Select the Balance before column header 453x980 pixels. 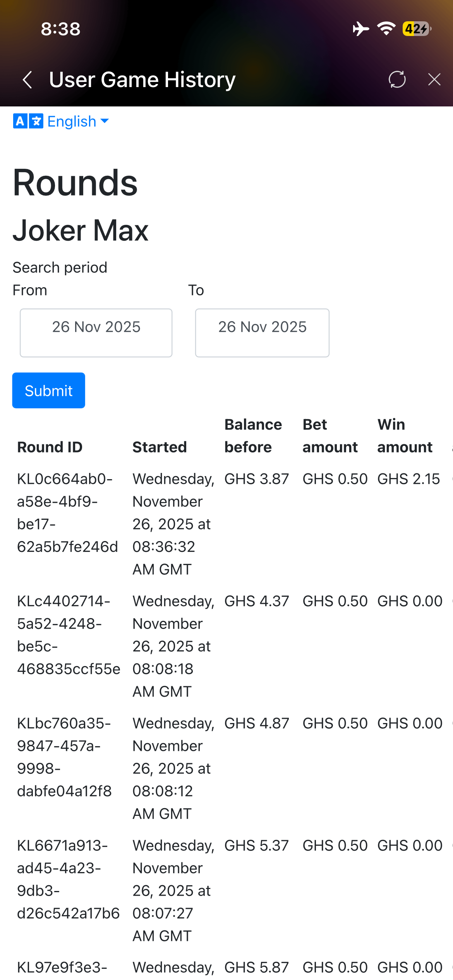coord(253,436)
